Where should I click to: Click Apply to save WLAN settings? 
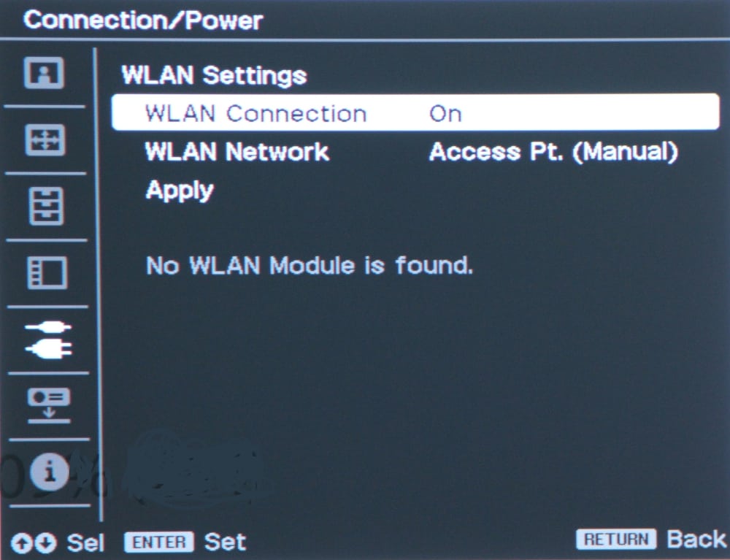pos(180,191)
